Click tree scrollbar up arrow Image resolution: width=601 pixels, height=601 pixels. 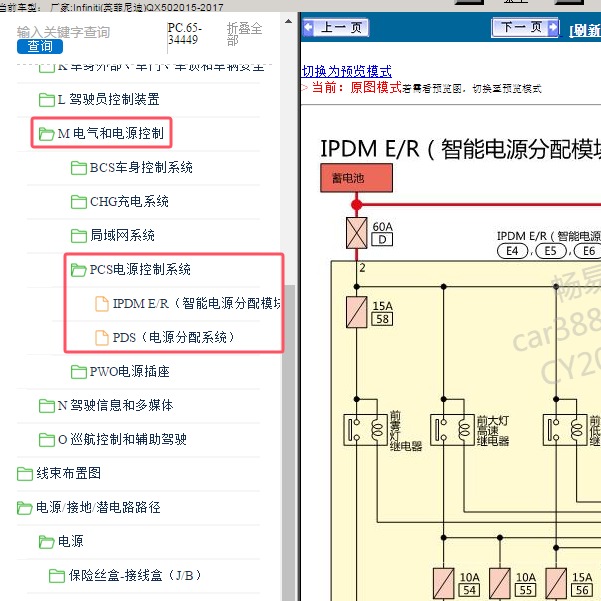pos(289,21)
